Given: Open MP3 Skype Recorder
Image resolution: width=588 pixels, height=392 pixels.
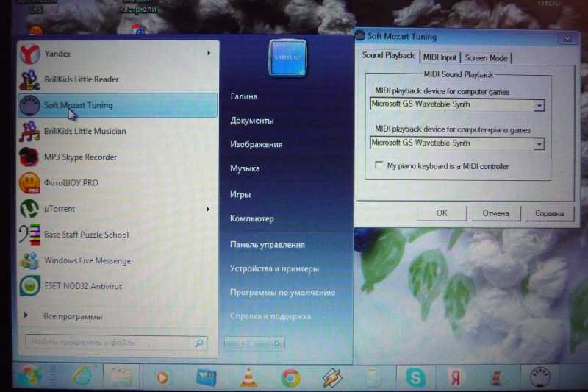Looking at the screenshot, I should [118, 157].
